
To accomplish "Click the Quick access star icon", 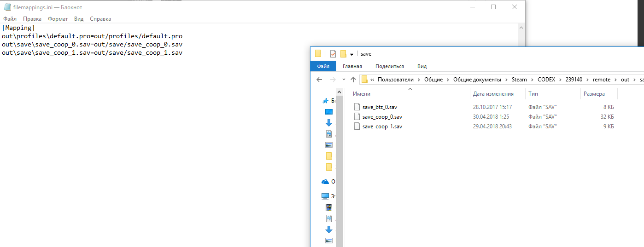I will pos(326,101).
